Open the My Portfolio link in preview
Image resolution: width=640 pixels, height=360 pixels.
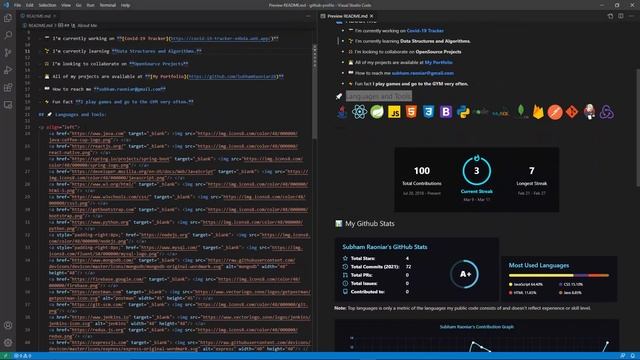point(438,62)
